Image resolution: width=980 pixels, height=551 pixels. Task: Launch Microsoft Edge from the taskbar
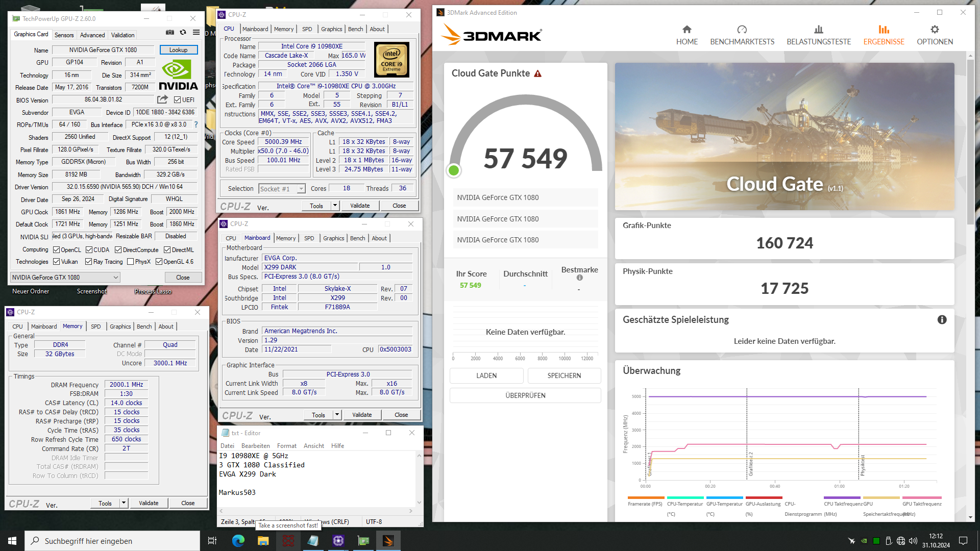click(x=238, y=541)
